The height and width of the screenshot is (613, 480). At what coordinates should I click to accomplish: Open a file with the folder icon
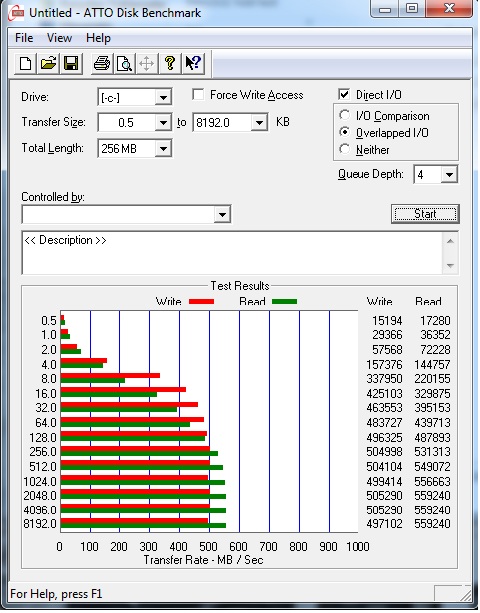click(48, 63)
